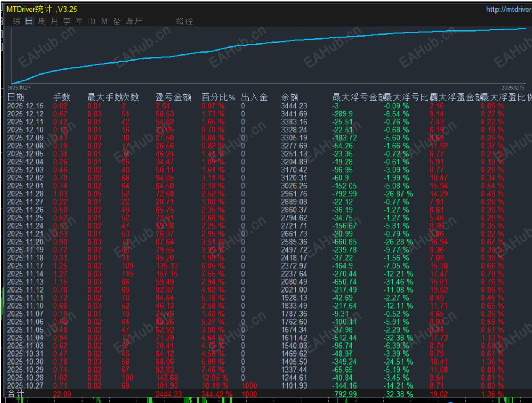This screenshot has width=532, height=403.
Task: Click balance 1101.93 in the 2025.10.27 row
Action: click(x=294, y=385)
